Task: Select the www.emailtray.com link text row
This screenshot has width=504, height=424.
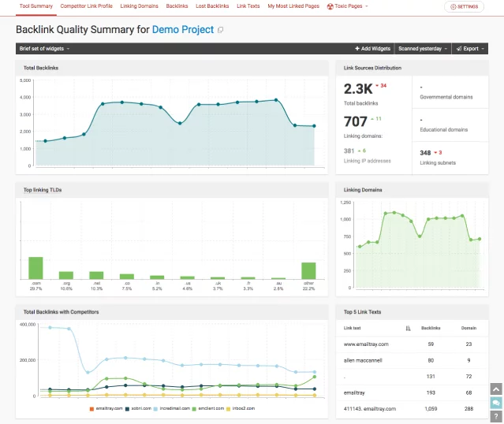Action: (x=412, y=344)
